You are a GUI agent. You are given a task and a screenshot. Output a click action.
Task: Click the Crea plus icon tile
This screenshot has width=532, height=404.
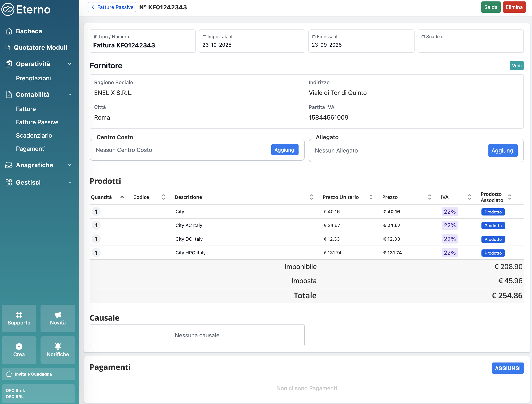tap(19, 350)
